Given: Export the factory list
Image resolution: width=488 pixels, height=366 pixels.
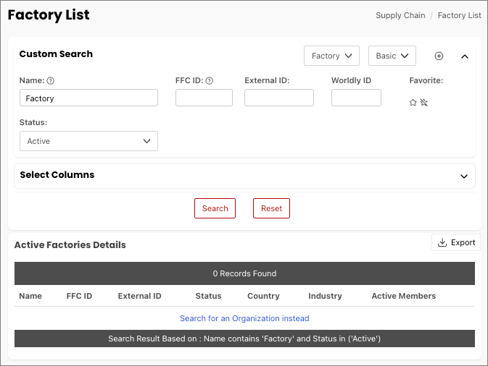Looking at the screenshot, I should (x=456, y=242).
